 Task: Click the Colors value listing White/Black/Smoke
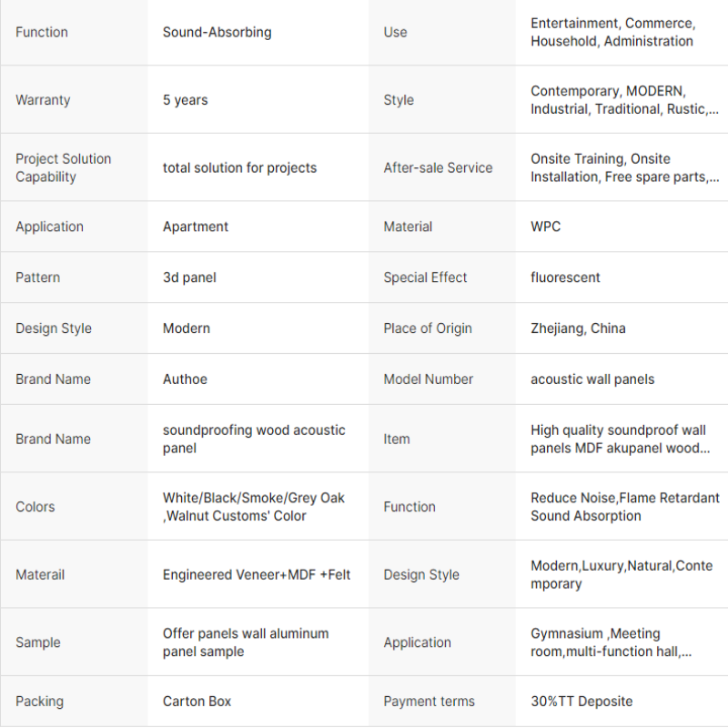click(253, 507)
